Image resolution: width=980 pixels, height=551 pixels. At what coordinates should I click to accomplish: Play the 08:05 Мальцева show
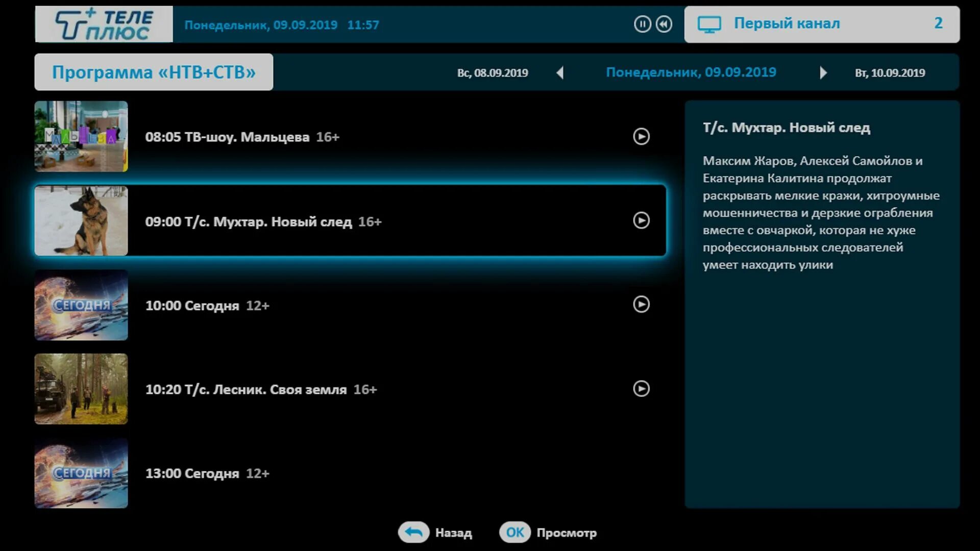point(641,136)
